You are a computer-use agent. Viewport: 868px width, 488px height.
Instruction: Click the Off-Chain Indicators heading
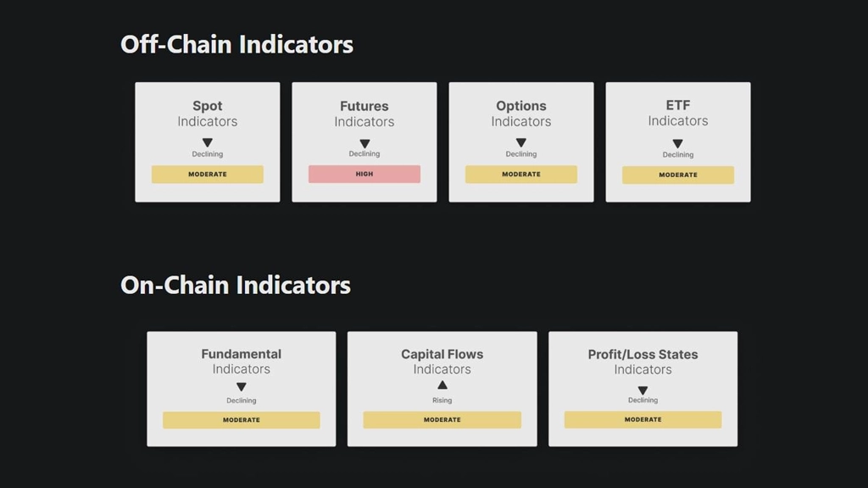click(x=236, y=44)
